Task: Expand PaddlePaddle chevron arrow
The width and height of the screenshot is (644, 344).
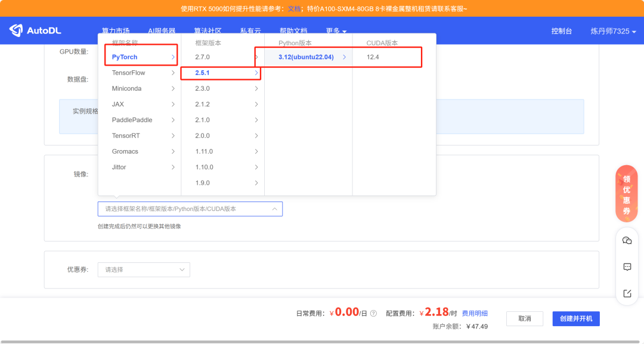Action: [x=173, y=120]
